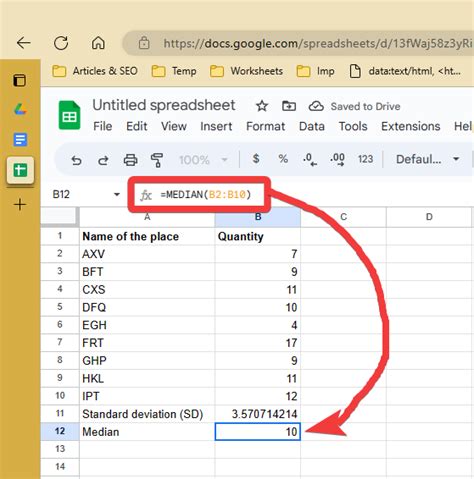This screenshot has height=479, width=474.
Task: Click the site lock icon in address bar
Action: pyautogui.click(x=144, y=43)
